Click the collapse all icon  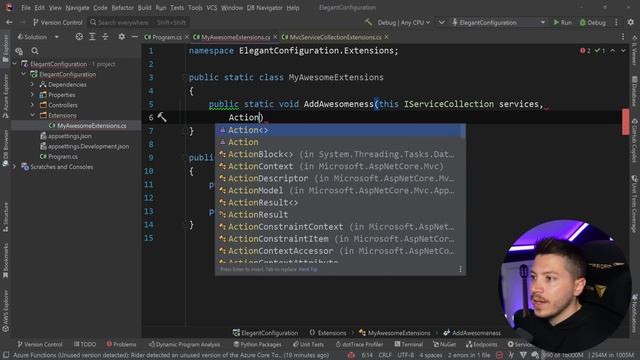tap(105, 37)
